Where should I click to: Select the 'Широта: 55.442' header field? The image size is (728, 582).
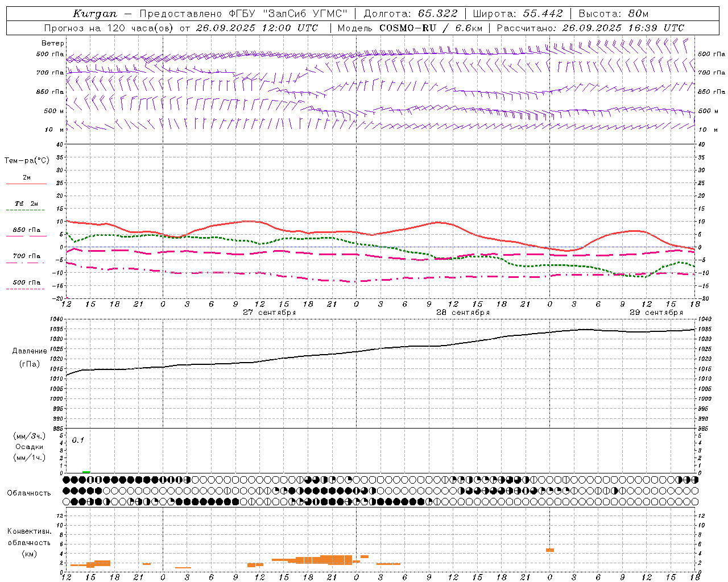point(518,14)
